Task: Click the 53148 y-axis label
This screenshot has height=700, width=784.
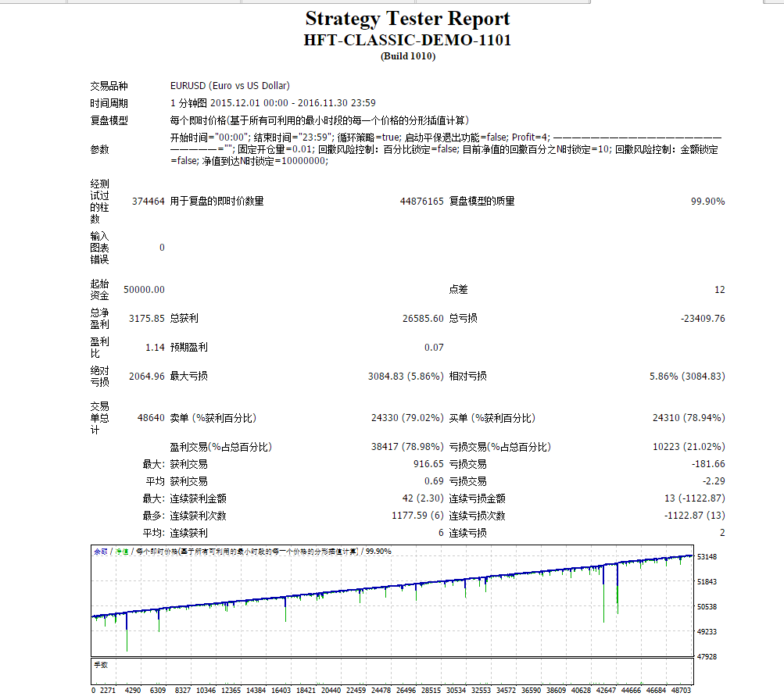Action: [x=707, y=556]
